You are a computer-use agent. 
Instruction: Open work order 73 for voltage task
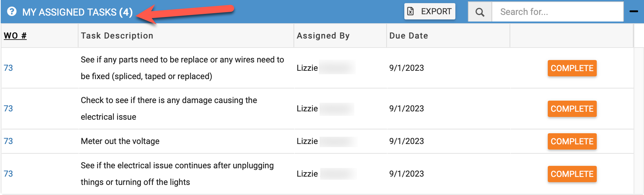click(x=8, y=141)
